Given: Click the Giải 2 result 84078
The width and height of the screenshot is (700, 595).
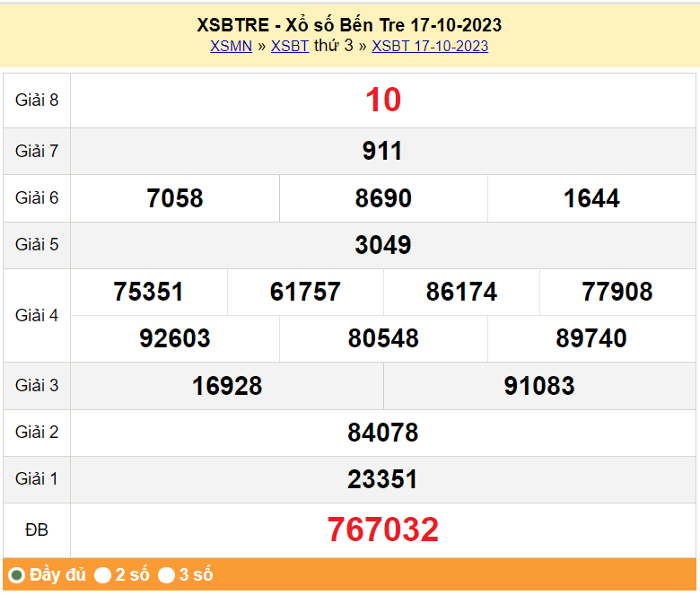Looking at the screenshot, I should click(x=383, y=433).
